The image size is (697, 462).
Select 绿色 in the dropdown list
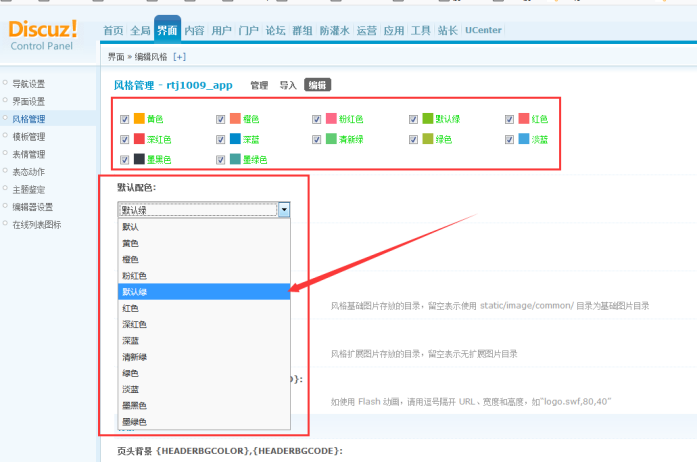(204, 373)
